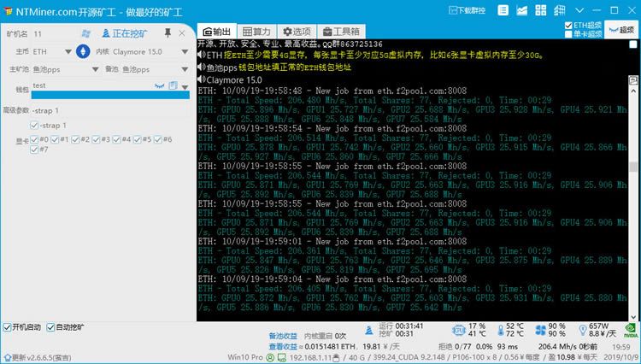Open the grid layout icon in title bar
Viewport: 641px width, 364px height.
point(540,10)
